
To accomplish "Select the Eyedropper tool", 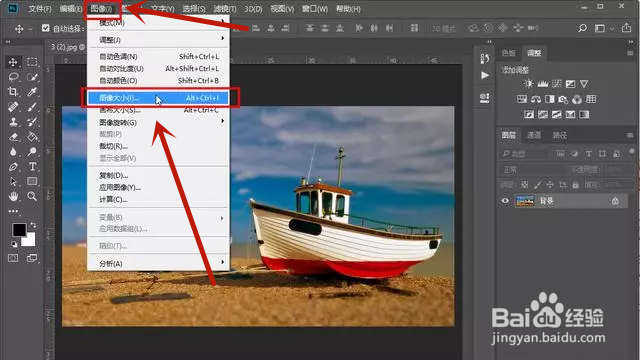I will pos(32,91).
